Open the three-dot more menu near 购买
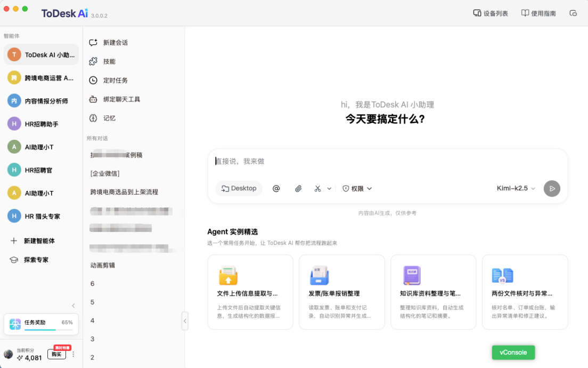Screen dimensions: 588x368 [x=73, y=354]
